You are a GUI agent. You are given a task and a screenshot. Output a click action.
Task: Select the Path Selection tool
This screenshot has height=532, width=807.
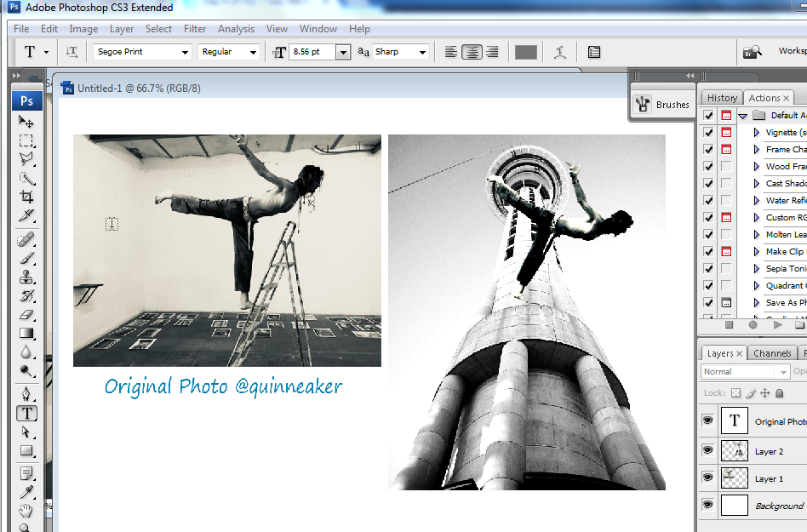(26, 432)
